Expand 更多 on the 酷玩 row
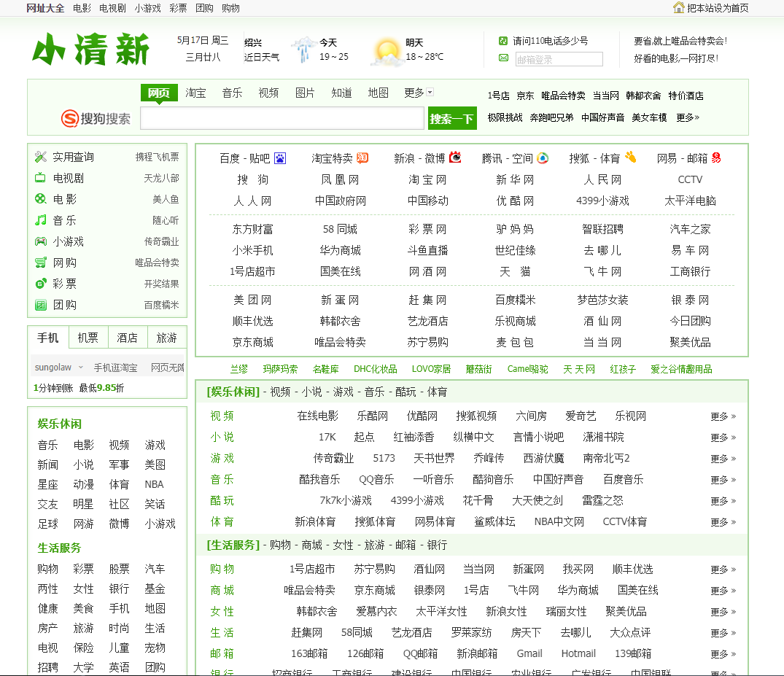This screenshot has width=784, height=676. tap(723, 501)
